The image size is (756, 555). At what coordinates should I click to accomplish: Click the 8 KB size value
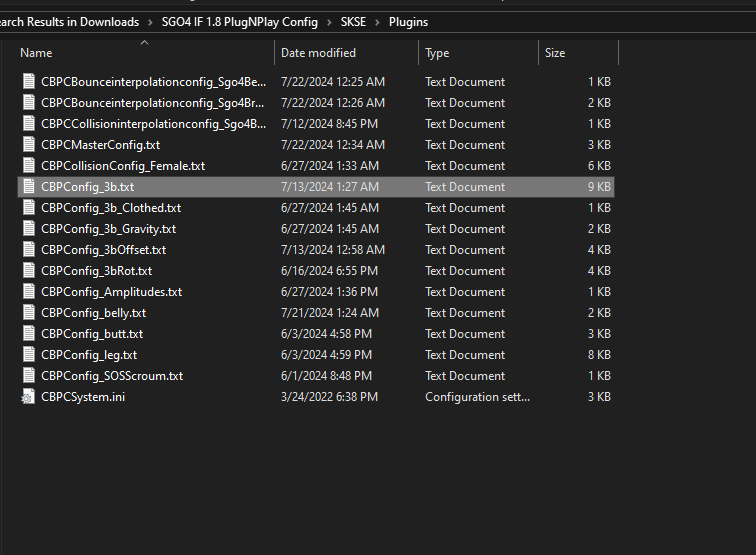599,355
